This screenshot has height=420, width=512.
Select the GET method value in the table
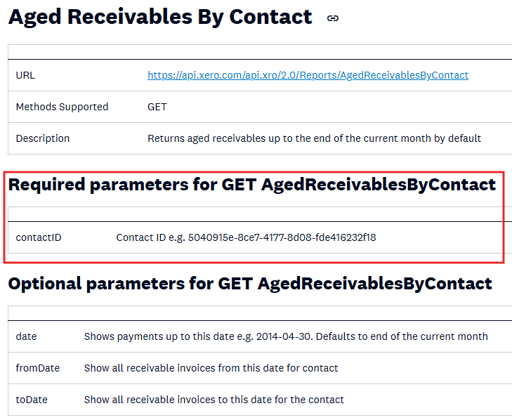pyautogui.click(x=157, y=107)
